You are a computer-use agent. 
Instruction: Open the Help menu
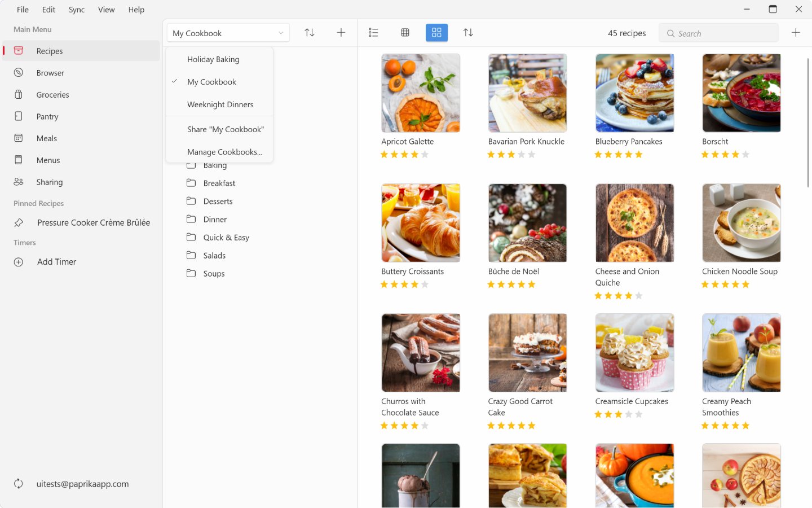136,10
